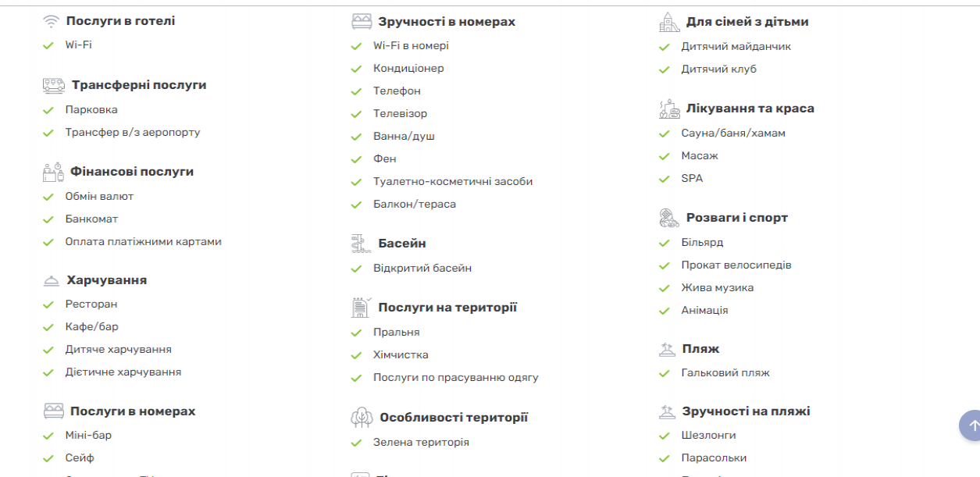980x477 pixels.
Task: Click the Трансфер в/з аеропорту item
Action: pos(133,133)
